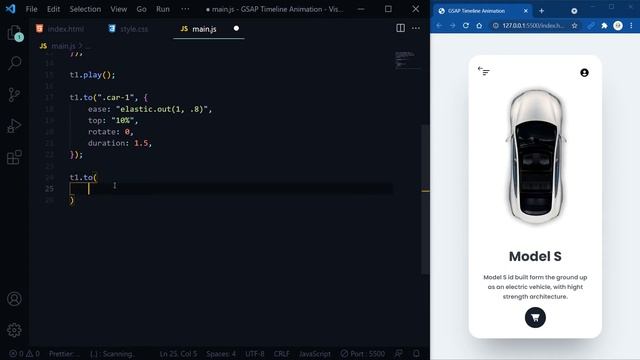Bookmark this page with star icon
The width and height of the screenshot is (640, 360).
(x=574, y=25)
